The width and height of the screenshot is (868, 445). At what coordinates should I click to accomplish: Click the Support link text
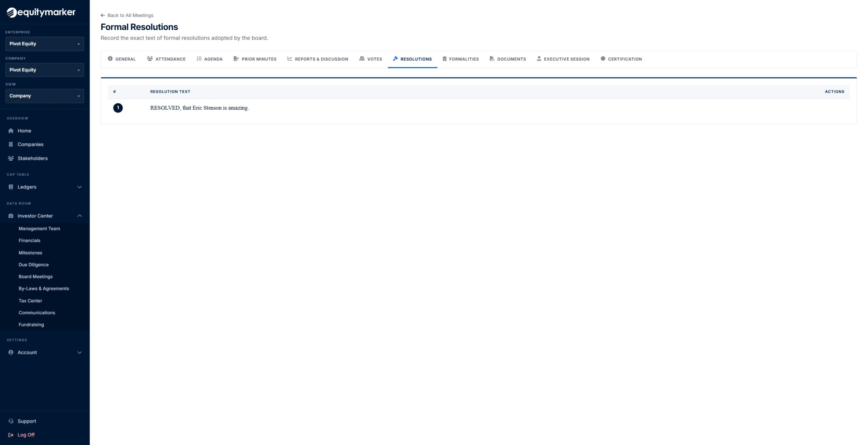coord(27,421)
